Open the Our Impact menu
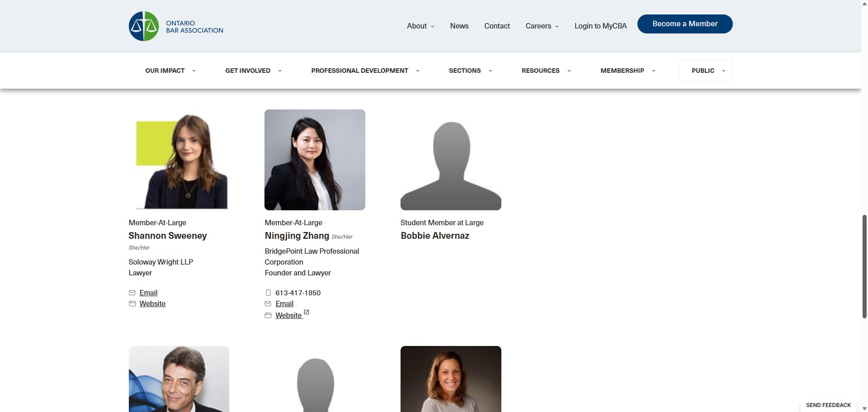The image size is (868, 412). 170,71
